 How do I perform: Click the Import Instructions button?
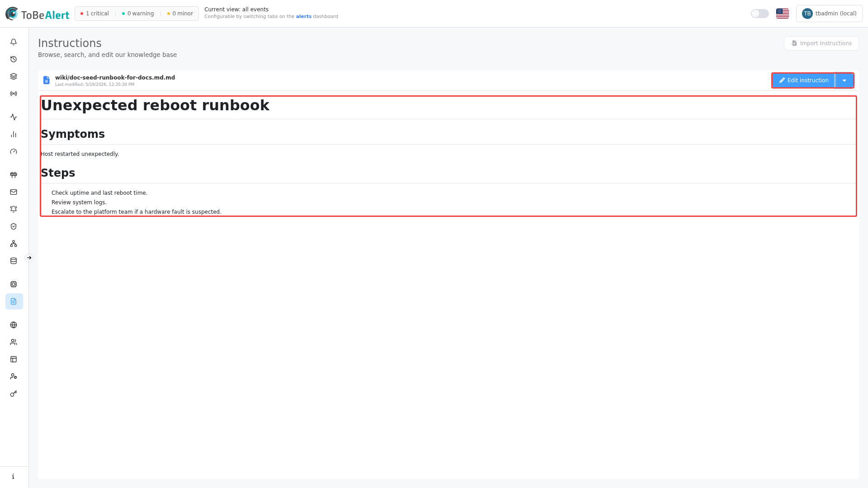click(821, 43)
